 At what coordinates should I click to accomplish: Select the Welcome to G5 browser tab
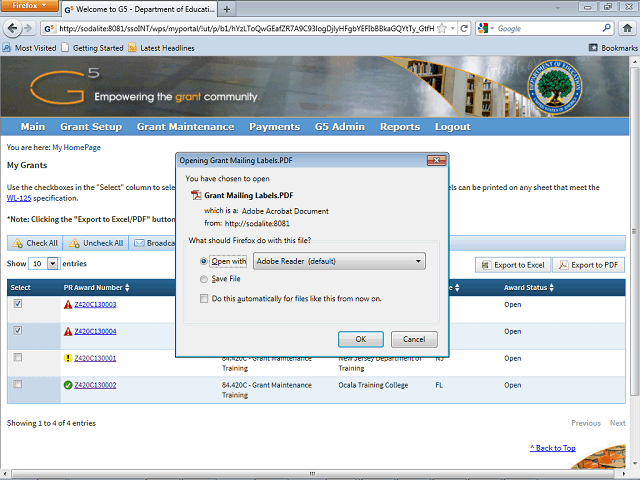(140, 9)
